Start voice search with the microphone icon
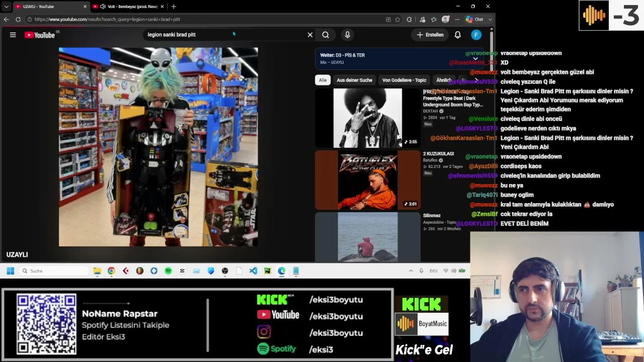644x362 pixels. 347,35
